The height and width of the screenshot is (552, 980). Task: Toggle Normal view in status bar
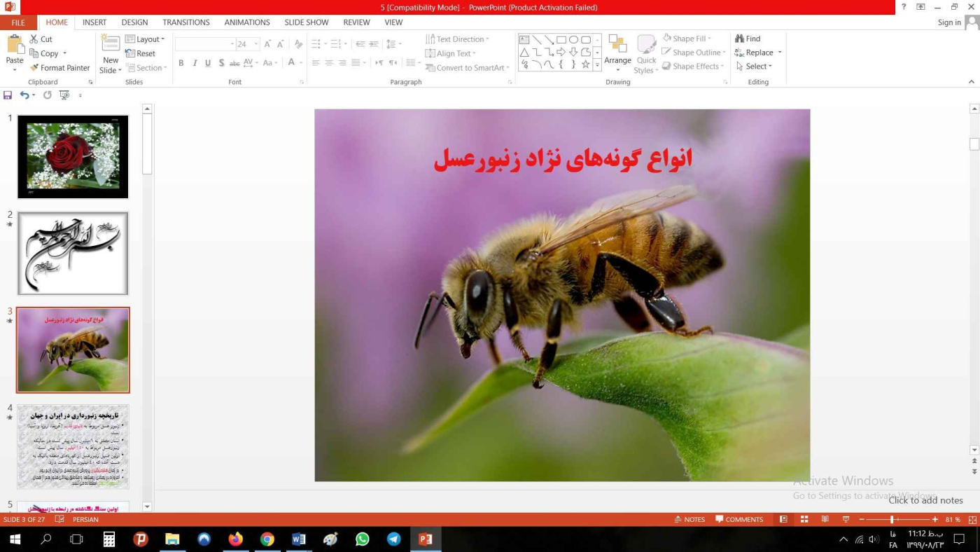783,520
